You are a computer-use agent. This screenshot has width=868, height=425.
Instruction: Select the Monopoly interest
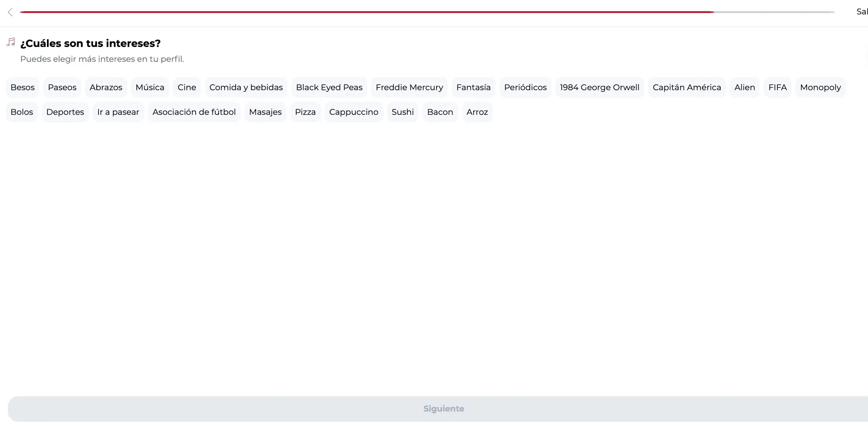tap(821, 87)
